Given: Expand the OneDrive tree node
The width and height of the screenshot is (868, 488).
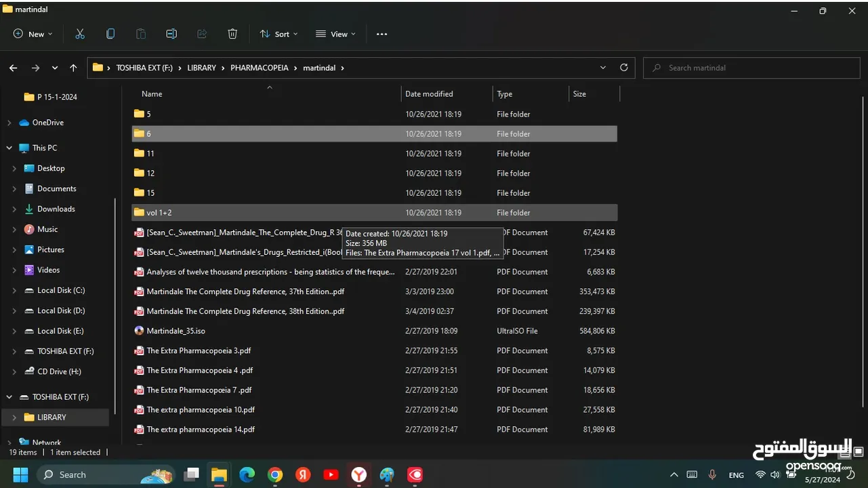Looking at the screenshot, I should click(x=9, y=123).
